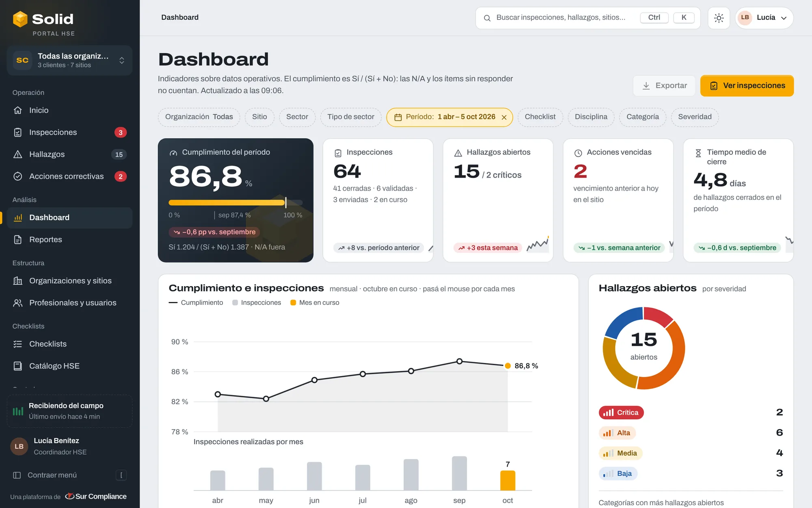
Task: Toggle the Inspecciones legend series
Action: [x=257, y=303]
